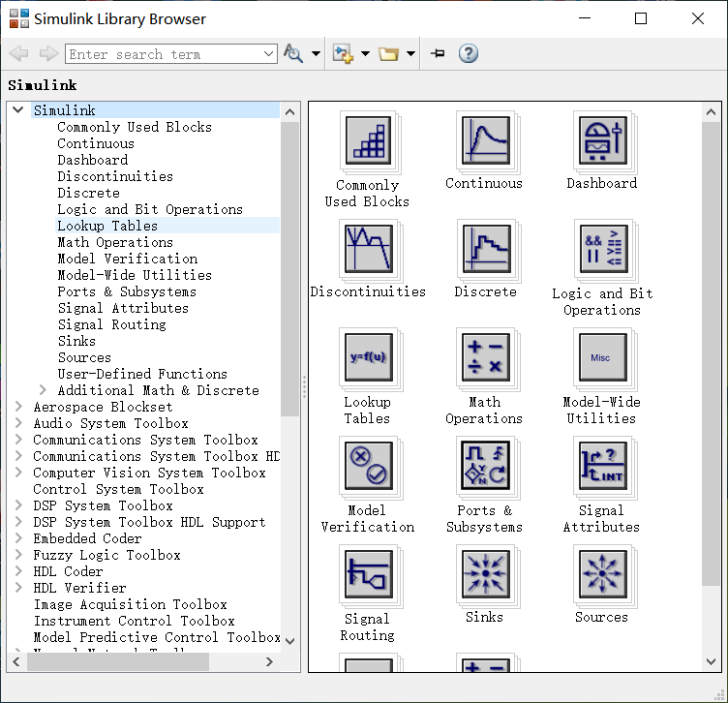Click the Help question mark icon

pyautogui.click(x=469, y=53)
